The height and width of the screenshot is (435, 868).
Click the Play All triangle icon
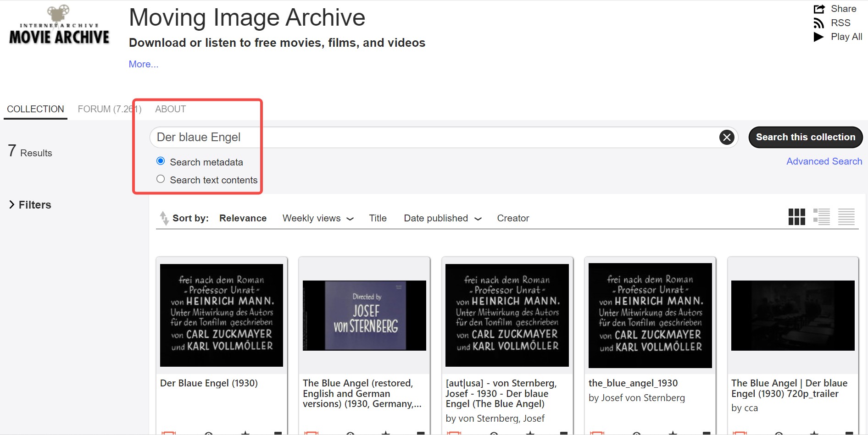point(819,37)
